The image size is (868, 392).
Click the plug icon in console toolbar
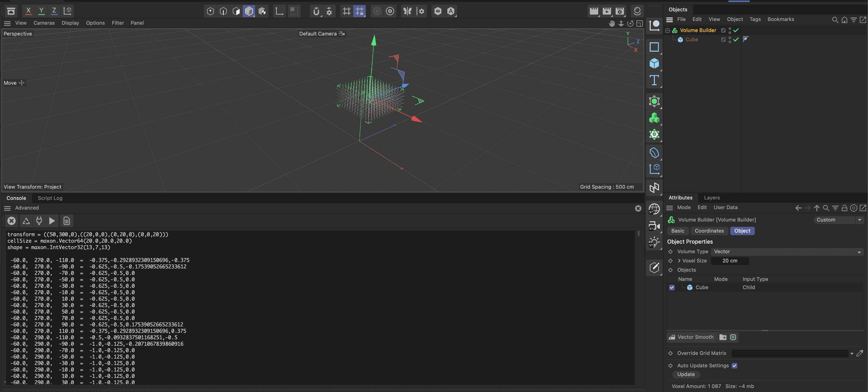(39, 221)
